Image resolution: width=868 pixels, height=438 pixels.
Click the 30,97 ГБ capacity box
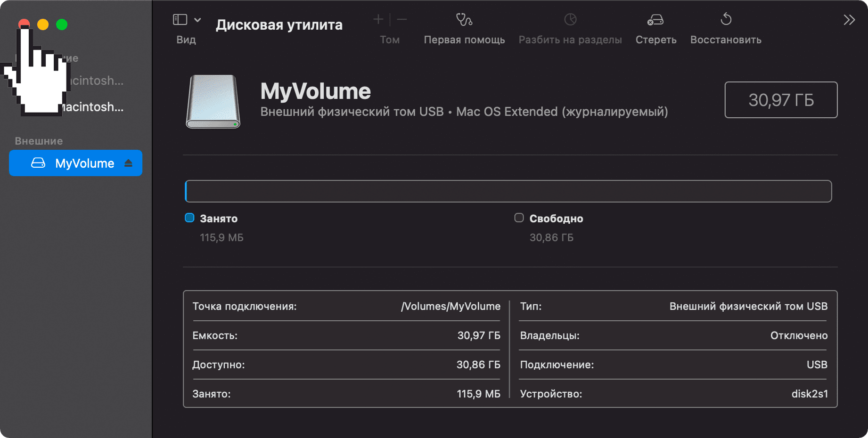780,100
